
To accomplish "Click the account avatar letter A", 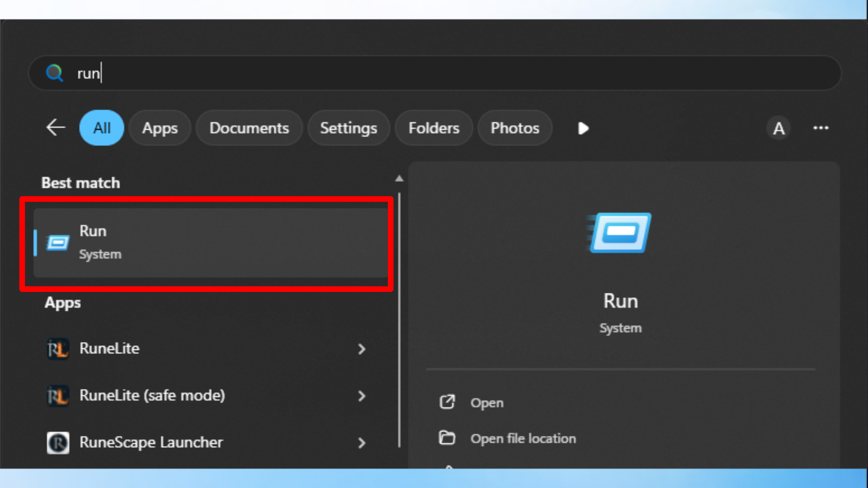I will (x=778, y=128).
